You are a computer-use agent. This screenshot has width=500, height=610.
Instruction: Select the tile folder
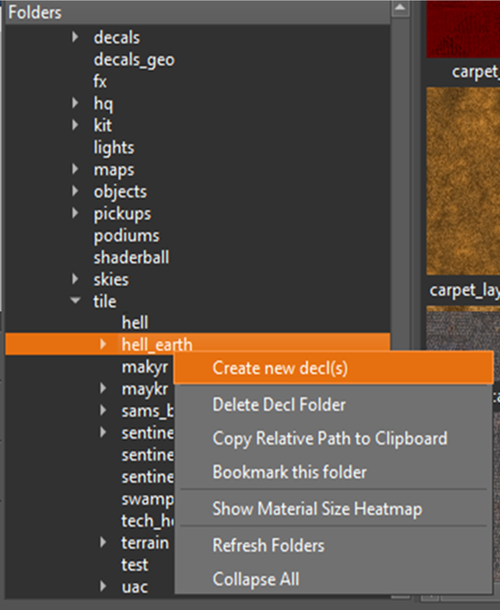point(105,301)
